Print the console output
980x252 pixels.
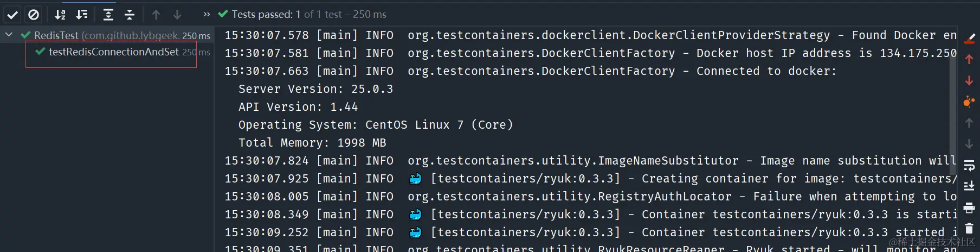pos(969,207)
